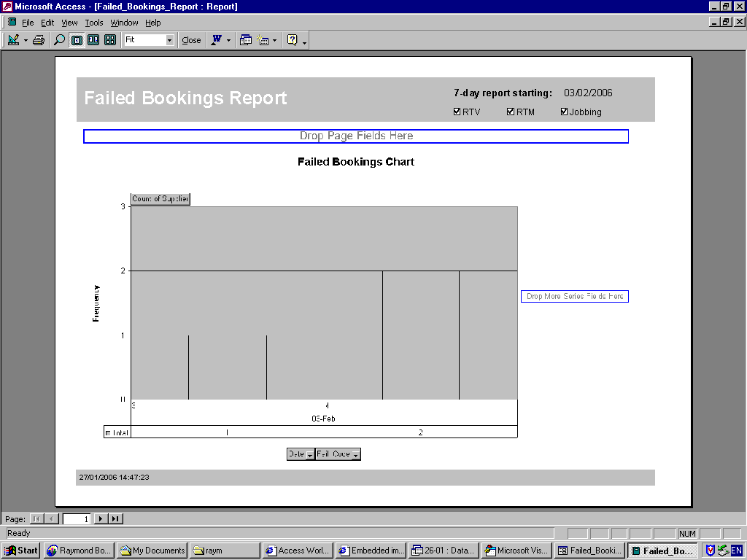Click the Print icon in toolbar
Viewport: 747px width, 560px height.
(x=39, y=40)
